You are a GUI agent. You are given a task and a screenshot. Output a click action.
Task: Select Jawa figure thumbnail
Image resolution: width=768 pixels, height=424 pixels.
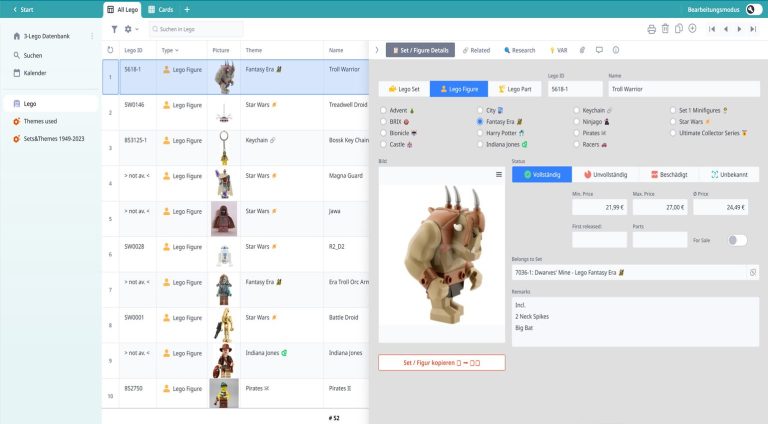pyautogui.click(x=224, y=219)
